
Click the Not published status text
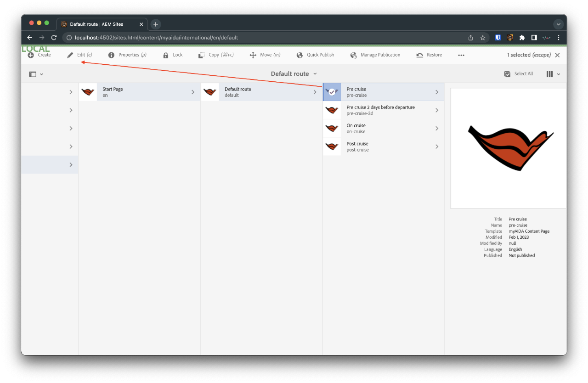[x=521, y=255]
